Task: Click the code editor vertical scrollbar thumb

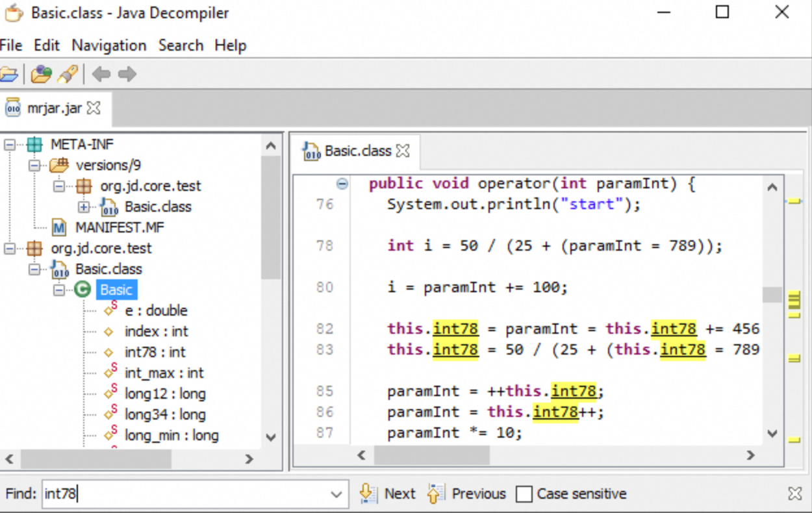Action: click(x=772, y=295)
